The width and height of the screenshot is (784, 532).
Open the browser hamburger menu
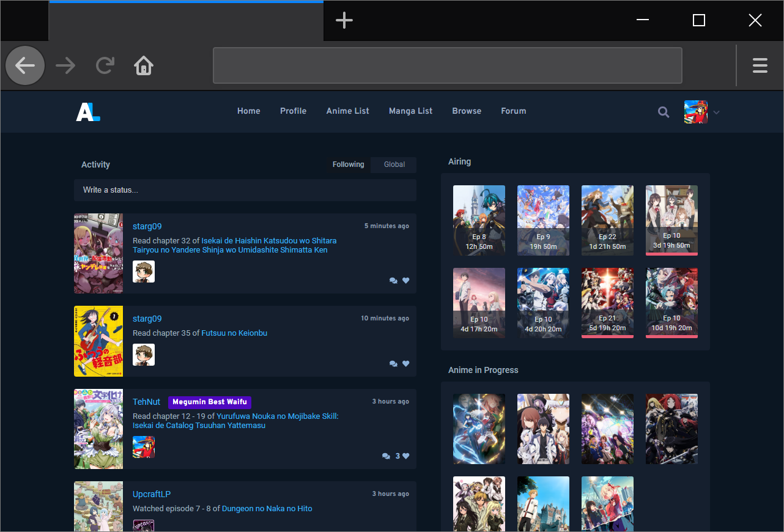pos(760,65)
